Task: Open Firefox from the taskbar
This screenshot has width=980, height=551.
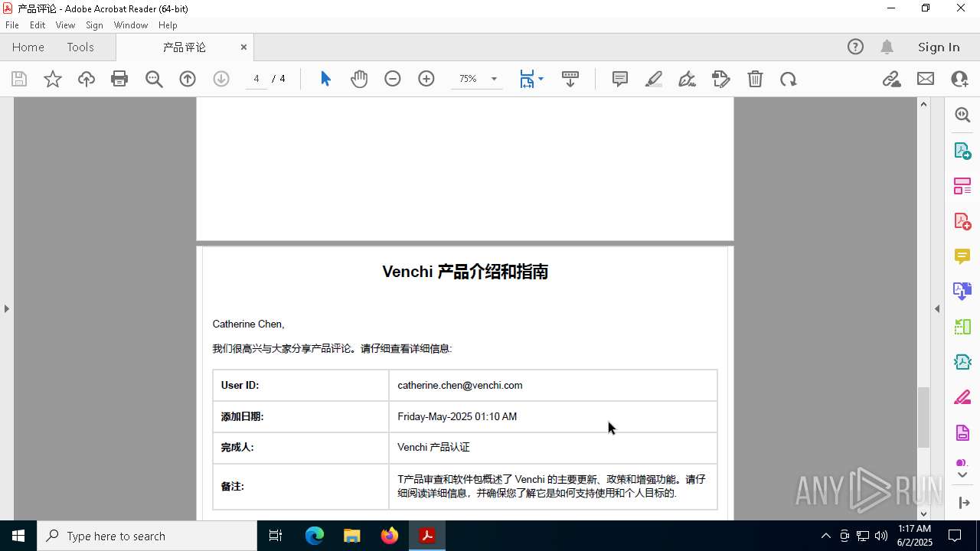Action: tap(390, 536)
